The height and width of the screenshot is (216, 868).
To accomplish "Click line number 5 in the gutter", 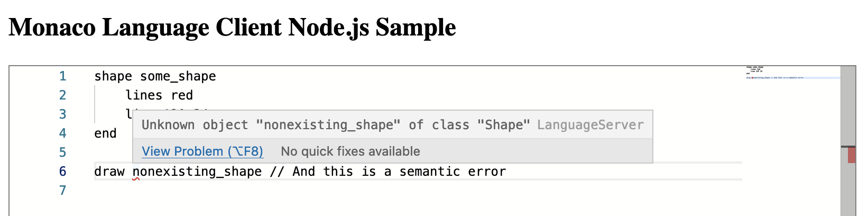I will click(63, 152).
